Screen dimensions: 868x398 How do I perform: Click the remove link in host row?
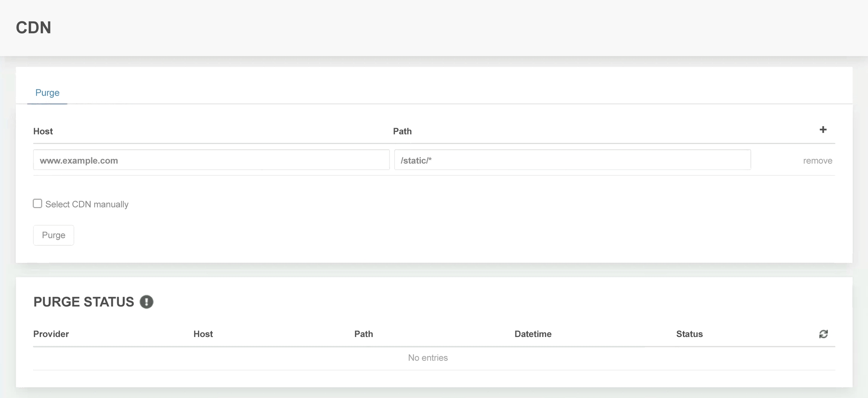click(817, 161)
